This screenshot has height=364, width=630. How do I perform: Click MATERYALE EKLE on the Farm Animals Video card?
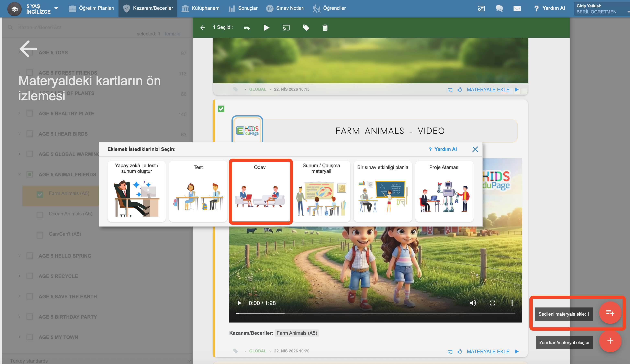pyautogui.click(x=488, y=351)
